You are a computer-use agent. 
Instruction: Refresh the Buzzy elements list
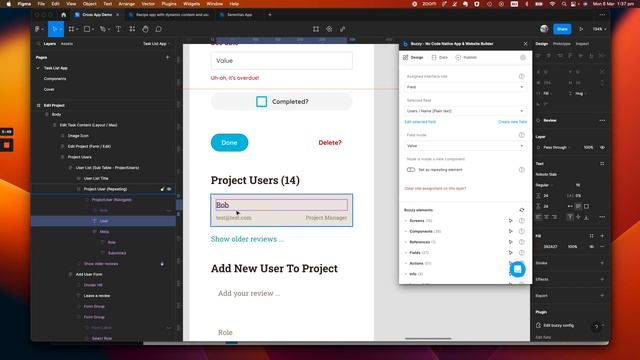point(522,210)
